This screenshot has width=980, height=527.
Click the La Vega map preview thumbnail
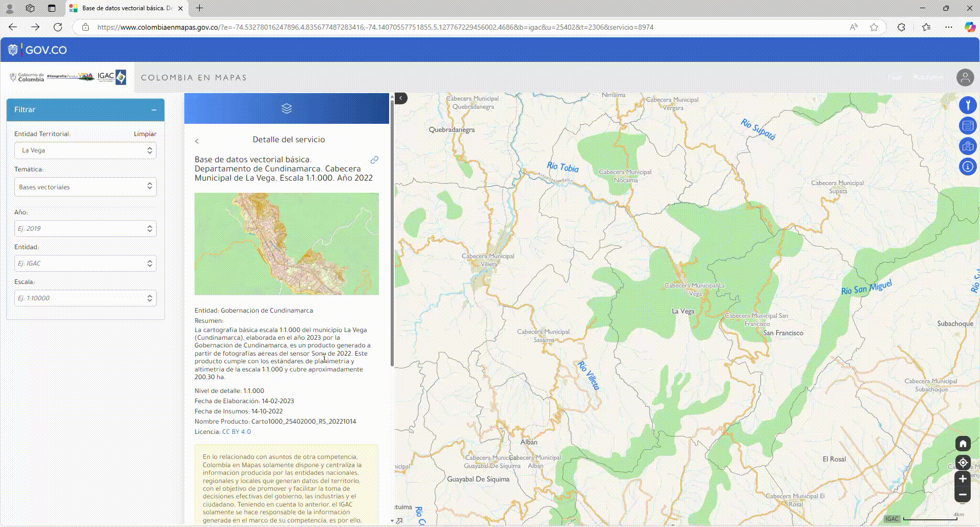click(x=287, y=244)
